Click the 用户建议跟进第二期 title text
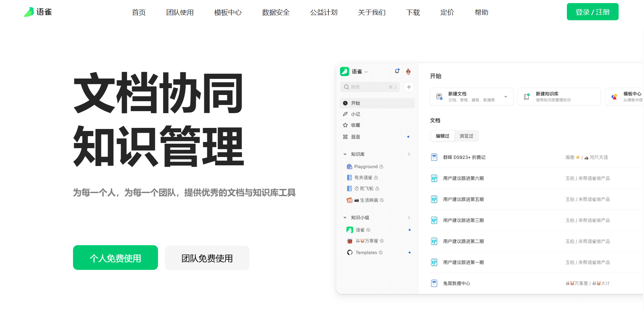The image size is (644, 310). [463, 241]
